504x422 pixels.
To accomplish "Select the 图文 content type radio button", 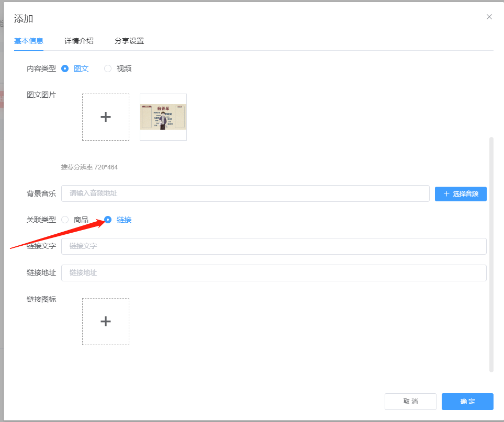I will pyautogui.click(x=64, y=68).
